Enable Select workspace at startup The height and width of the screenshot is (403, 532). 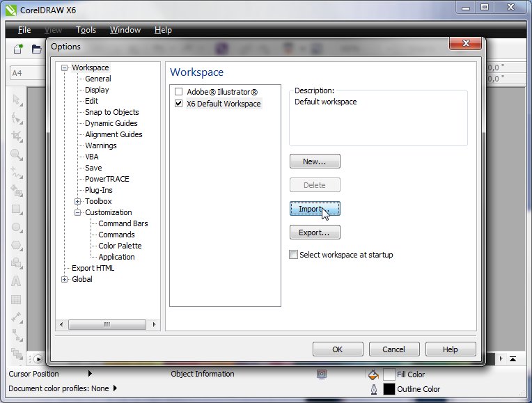[x=293, y=255]
